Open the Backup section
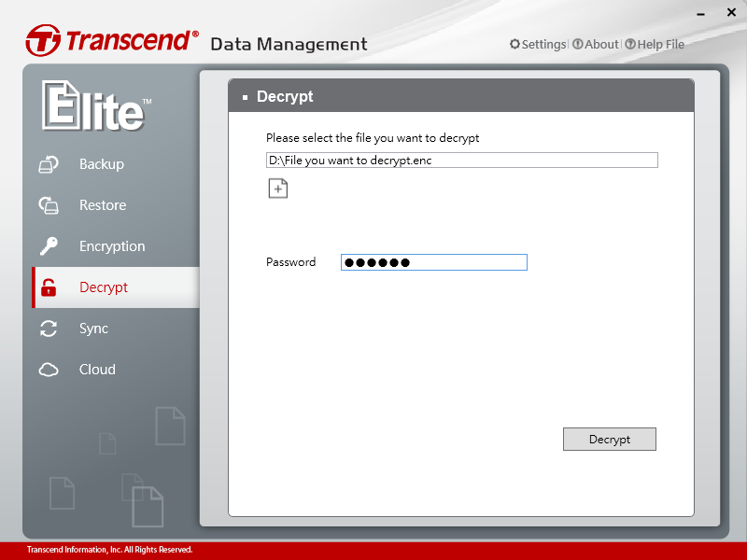This screenshot has height=560, width=747. (x=101, y=164)
